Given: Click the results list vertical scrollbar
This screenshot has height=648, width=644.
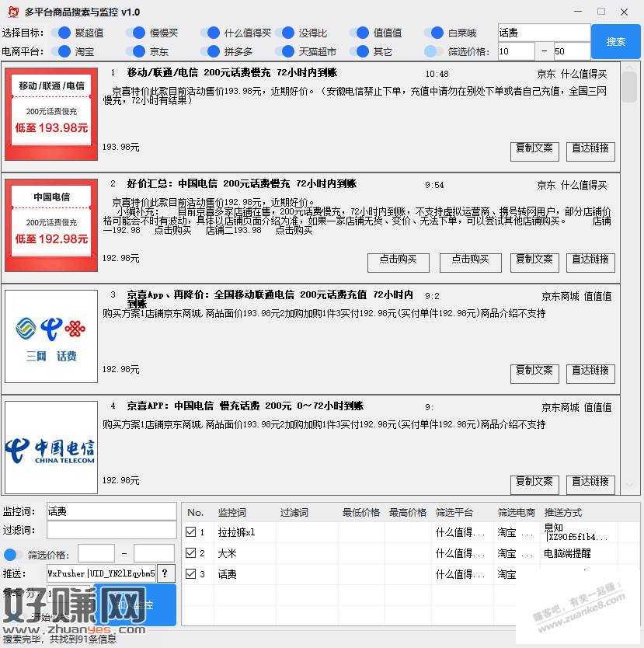Looking at the screenshot, I should (630, 280).
